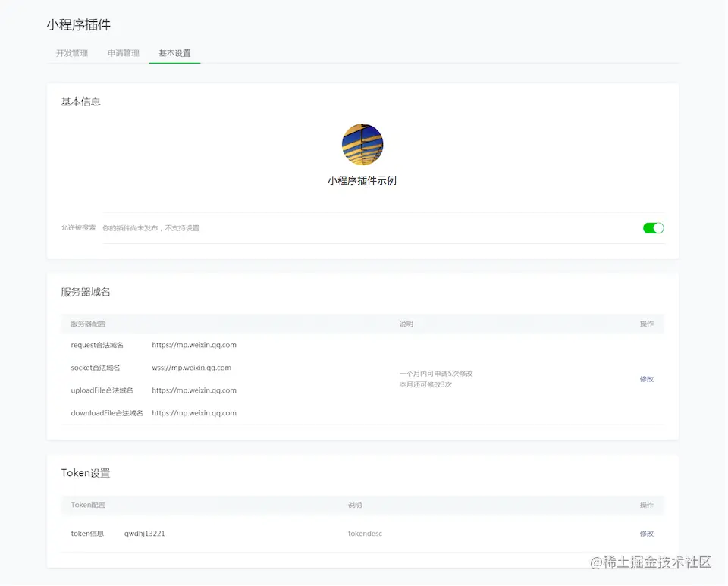Click 说明 header in server domain table

[x=406, y=324]
